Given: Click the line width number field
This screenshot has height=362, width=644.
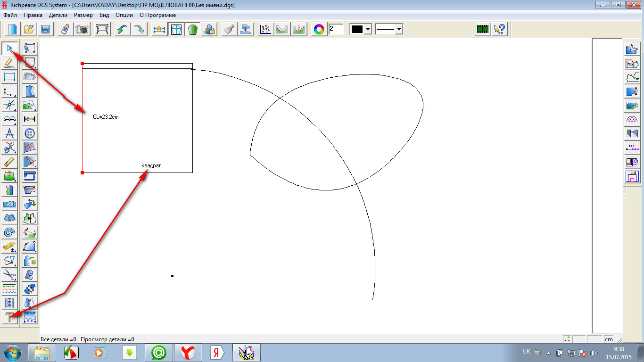Looking at the screenshot, I should pos(336,29).
